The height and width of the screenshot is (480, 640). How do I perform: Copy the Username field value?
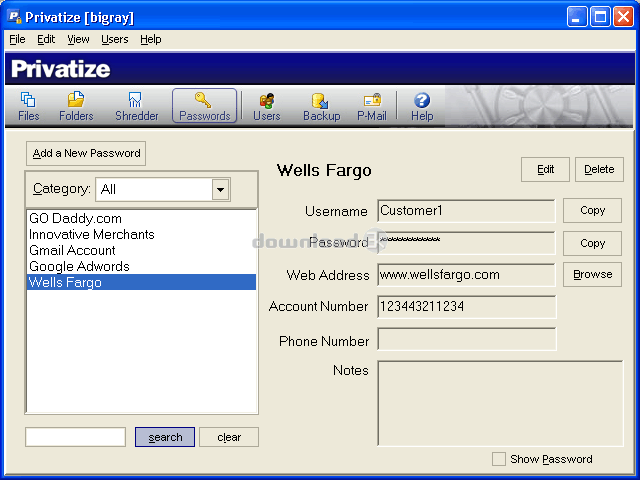point(592,211)
